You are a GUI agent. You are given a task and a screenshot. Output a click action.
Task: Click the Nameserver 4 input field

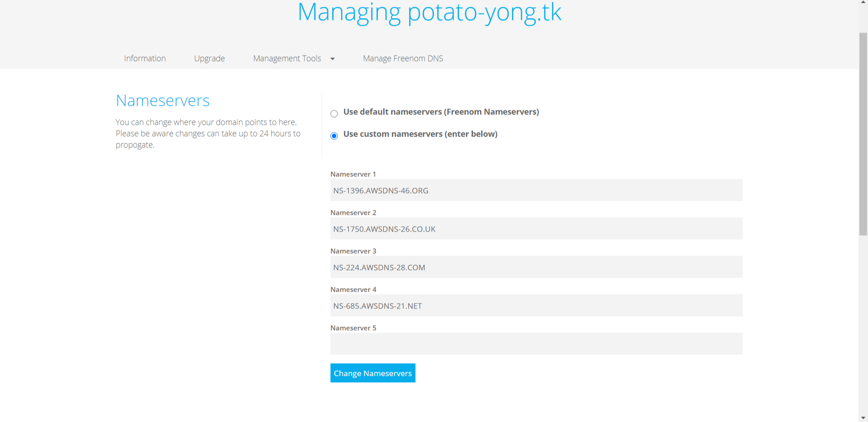tap(536, 305)
